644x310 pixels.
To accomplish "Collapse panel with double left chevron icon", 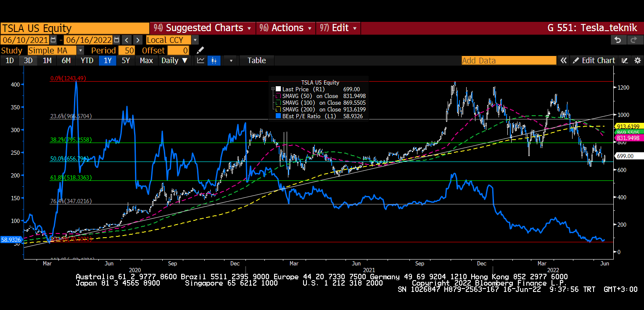I will [563, 61].
